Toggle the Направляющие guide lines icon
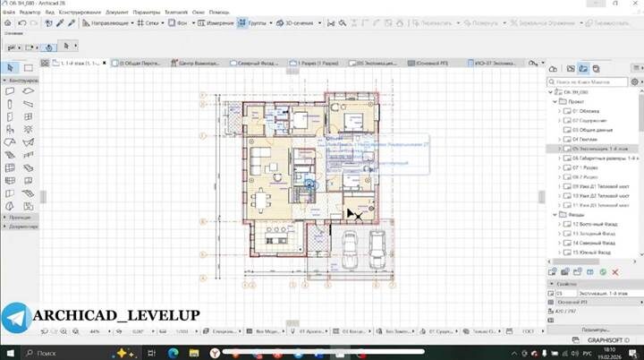644x360 pixels. 86,23
